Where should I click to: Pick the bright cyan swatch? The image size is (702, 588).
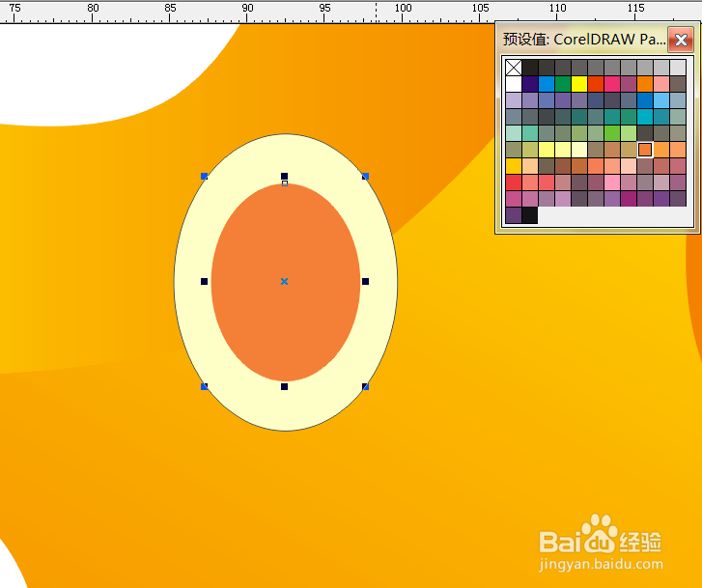point(645,117)
